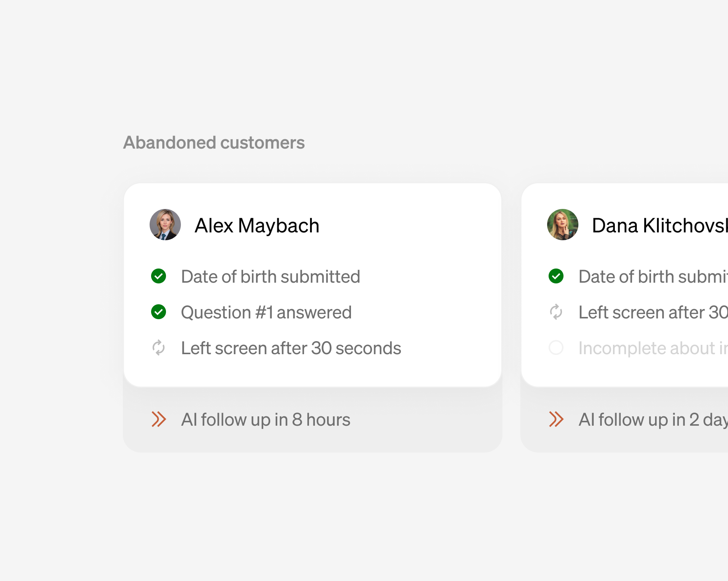Image resolution: width=728 pixels, height=581 pixels.
Task: Select Alex's Left screen after 30 seconds step
Action: (291, 348)
